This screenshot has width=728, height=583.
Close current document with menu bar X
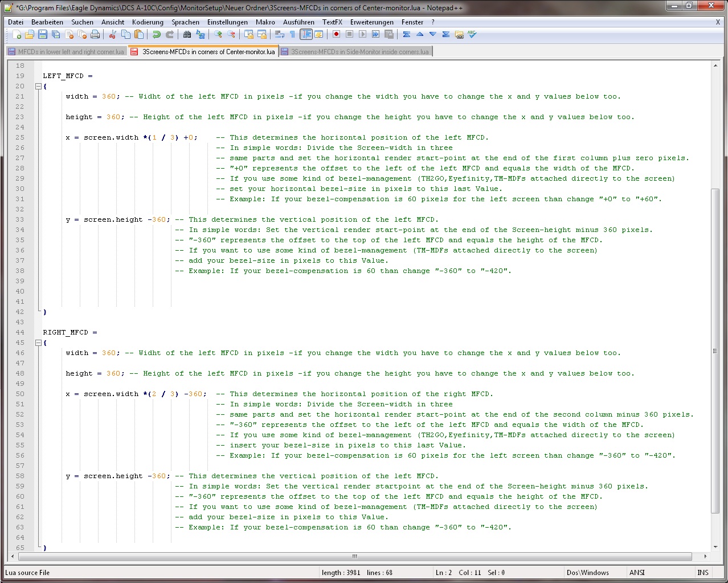[718, 22]
